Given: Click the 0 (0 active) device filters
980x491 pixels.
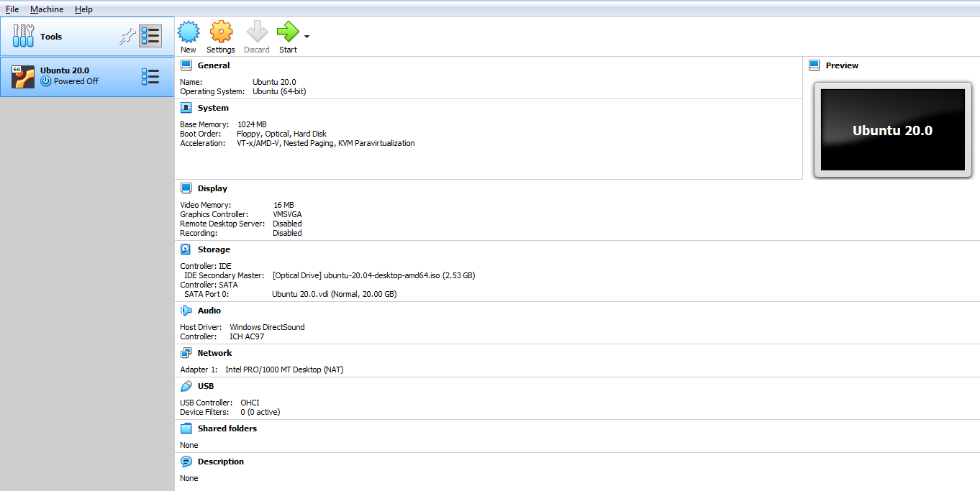Looking at the screenshot, I should (260, 412).
